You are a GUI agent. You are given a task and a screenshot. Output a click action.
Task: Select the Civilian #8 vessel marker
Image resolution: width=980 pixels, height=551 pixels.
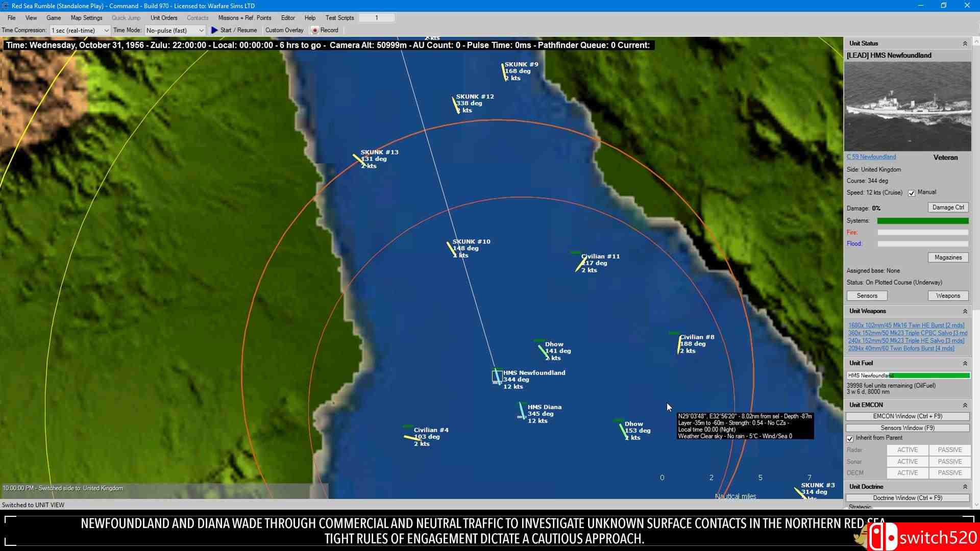pyautogui.click(x=678, y=344)
